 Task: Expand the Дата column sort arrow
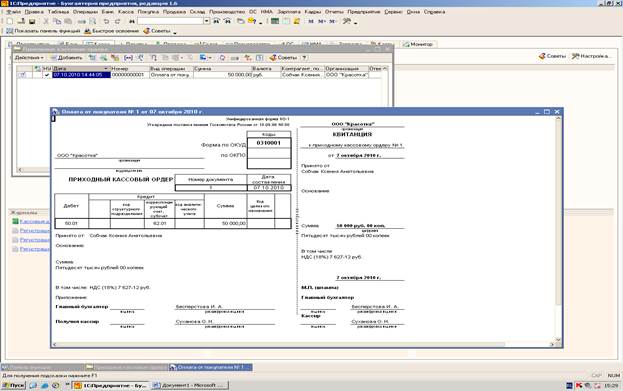(106, 69)
